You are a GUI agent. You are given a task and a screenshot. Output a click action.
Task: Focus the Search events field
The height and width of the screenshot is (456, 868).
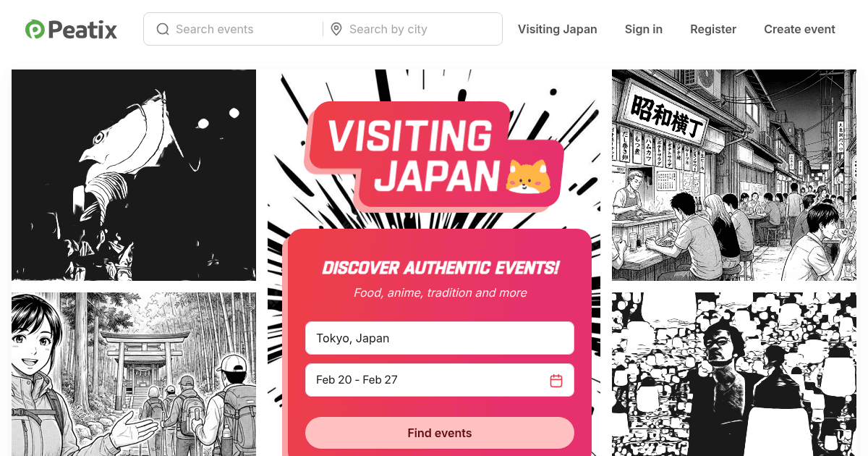(x=234, y=29)
